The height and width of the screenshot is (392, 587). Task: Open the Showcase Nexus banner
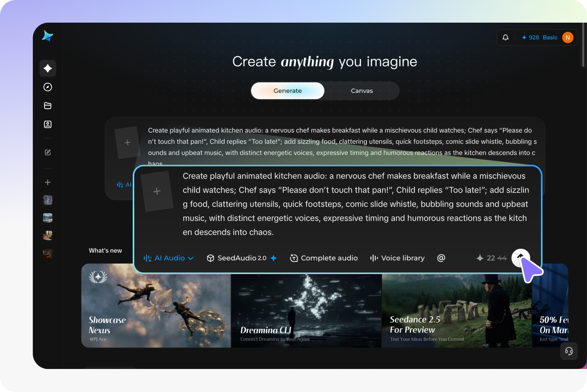pyautogui.click(x=156, y=305)
